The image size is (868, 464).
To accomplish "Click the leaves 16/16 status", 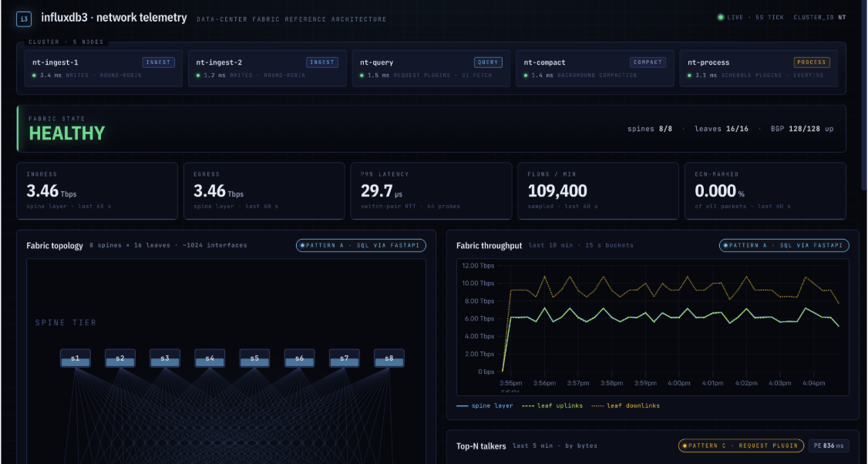I will (722, 129).
